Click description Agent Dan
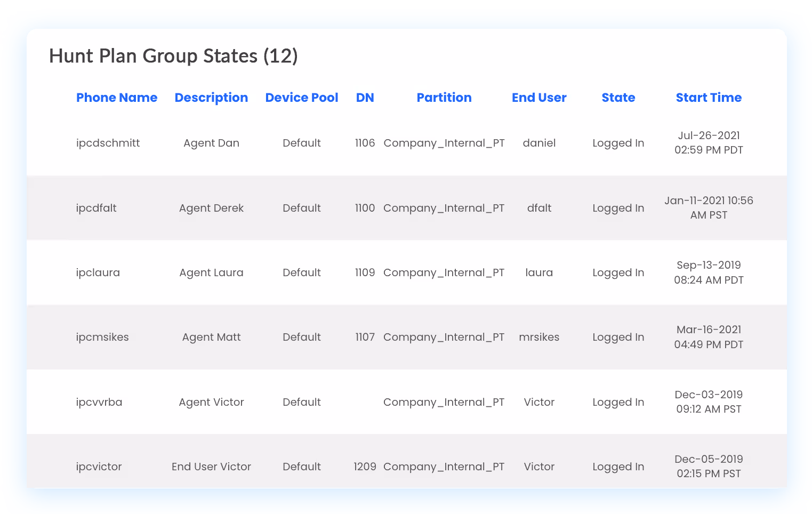The height and width of the screenshot is (514, 812). (211, 143)
